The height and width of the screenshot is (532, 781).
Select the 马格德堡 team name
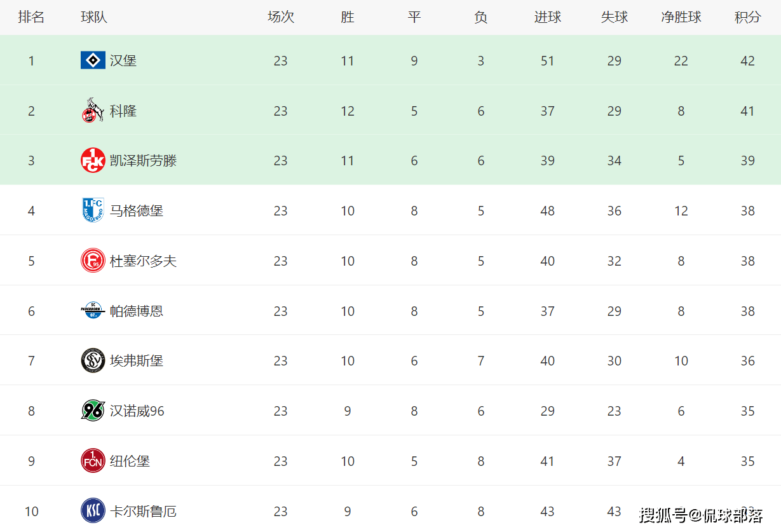137,210
